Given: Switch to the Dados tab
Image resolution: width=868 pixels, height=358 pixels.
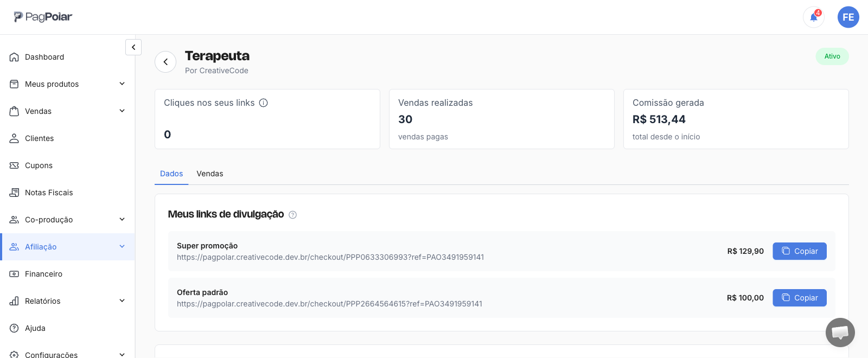Looking at the screenshot, I should tap(171, 174).
